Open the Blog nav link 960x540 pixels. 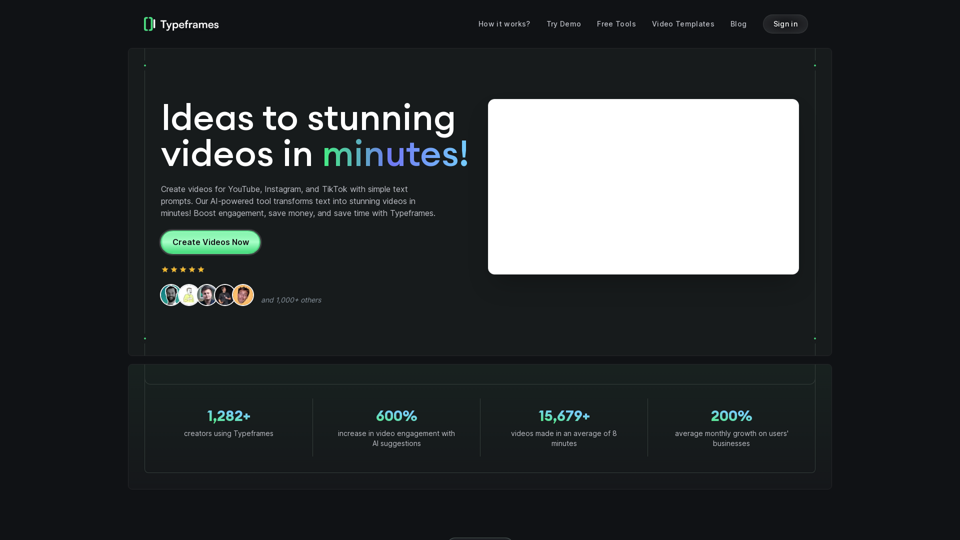click(738, 24)
